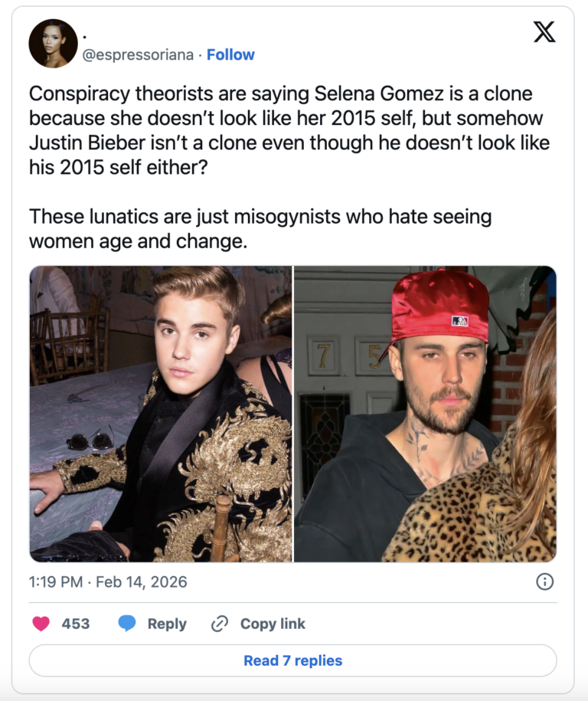Open the @espressoriana handle

138,55
